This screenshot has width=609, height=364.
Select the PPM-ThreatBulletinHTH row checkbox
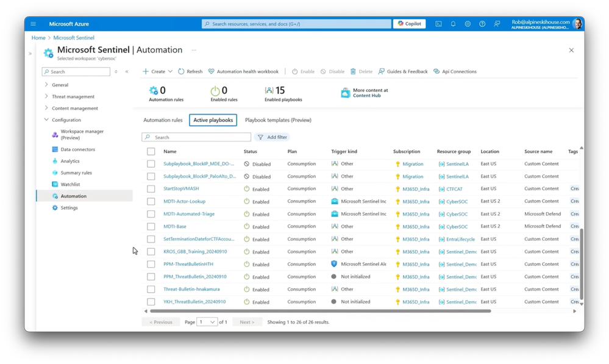[151, 264]
